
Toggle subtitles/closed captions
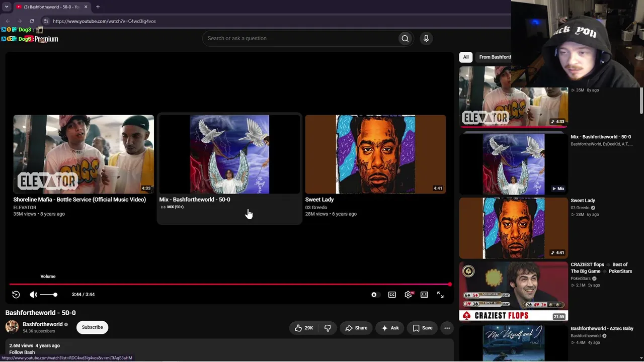(392, 295)
